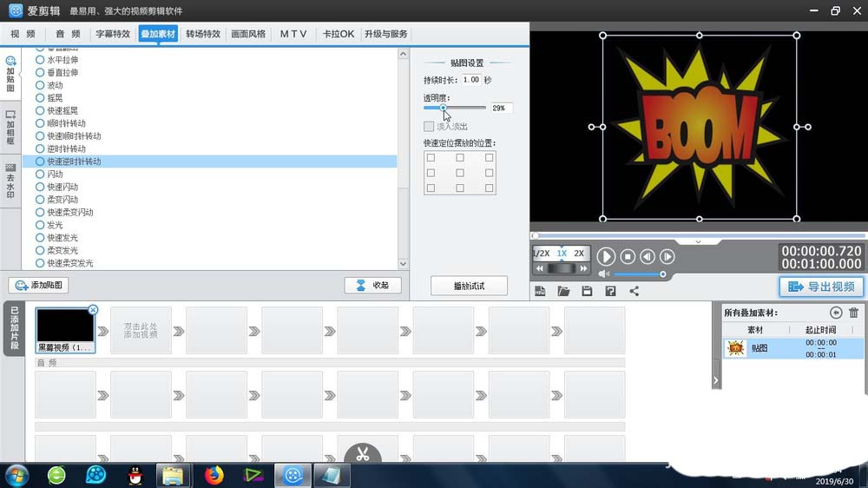This screenshot has width=868, height=488.
Task: Click the preview seek progress bar
Action: click(699, 235)
